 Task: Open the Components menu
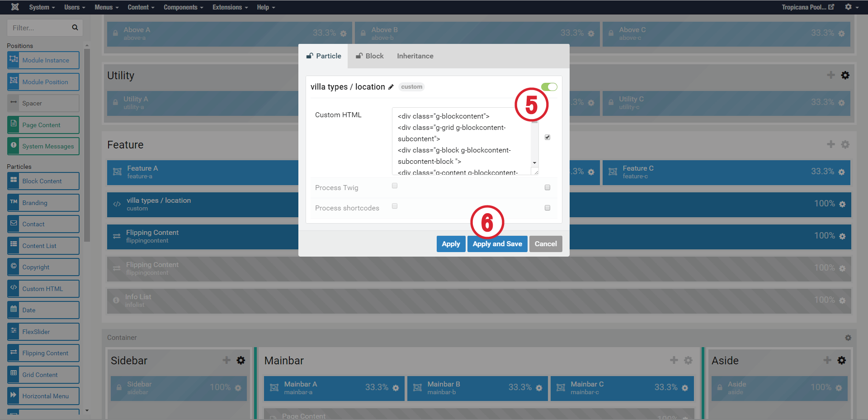pos(184,7)
